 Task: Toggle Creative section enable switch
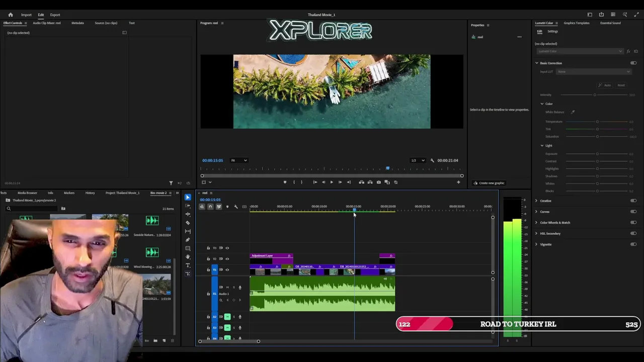[x=633, y=201]
